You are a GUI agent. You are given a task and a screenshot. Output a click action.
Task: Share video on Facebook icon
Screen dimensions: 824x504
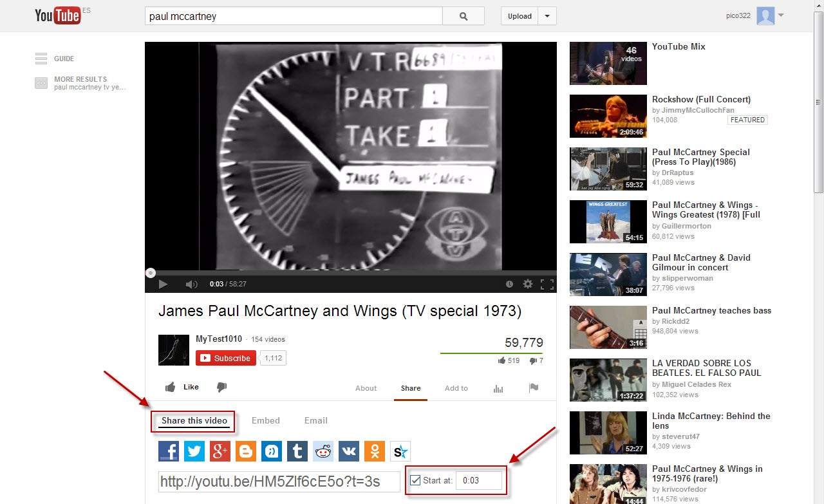tap(169, 451)
